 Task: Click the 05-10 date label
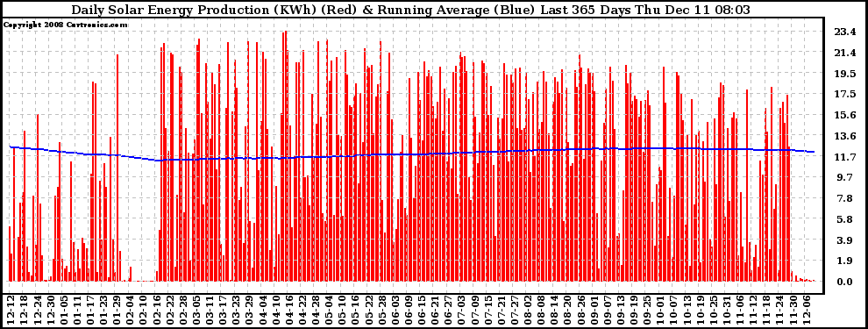click(x=342, y=310)
